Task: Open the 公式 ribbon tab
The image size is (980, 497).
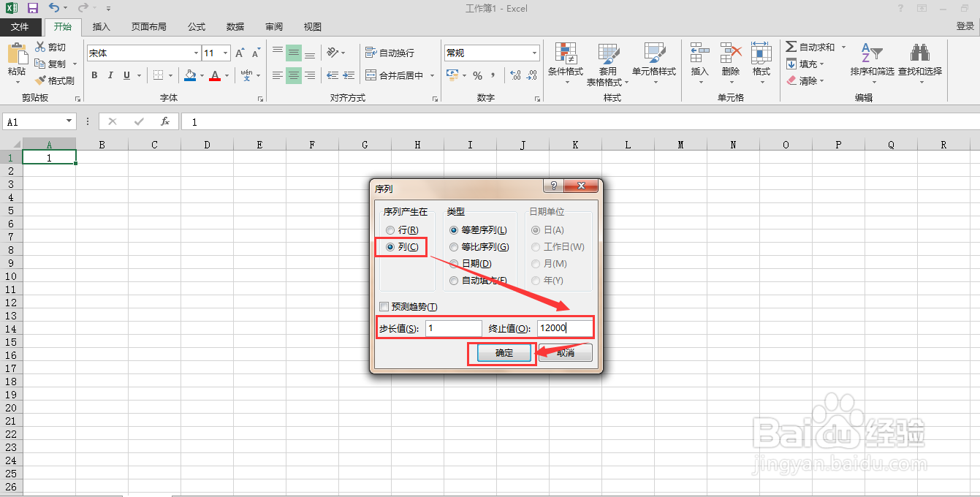Action: pos(195,26)
